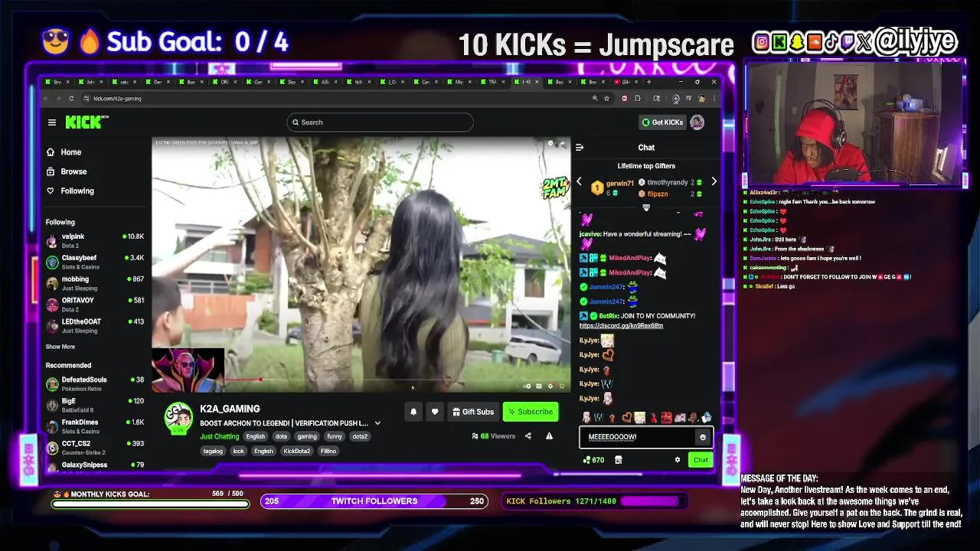The image size is (980, 551).
Task: Open chat settings gear icon
Action: tap(677, 460)
